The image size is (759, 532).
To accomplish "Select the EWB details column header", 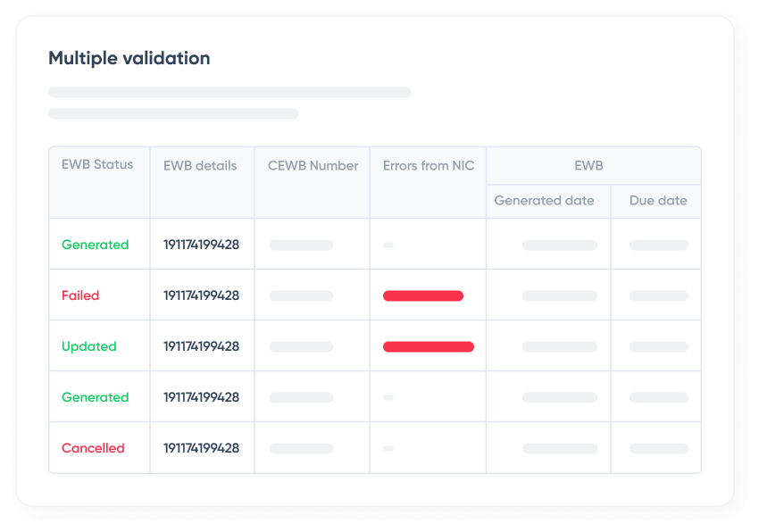I will click(199, 165).
